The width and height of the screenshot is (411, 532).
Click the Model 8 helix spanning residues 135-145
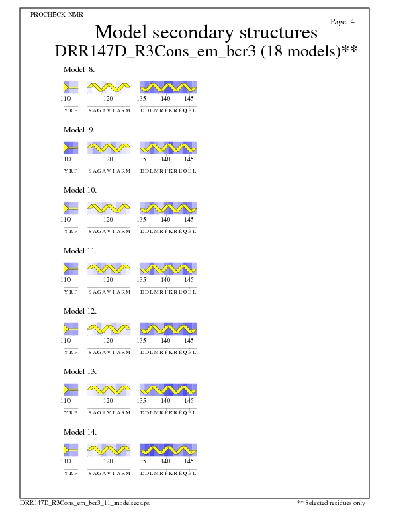pos(168,87)
